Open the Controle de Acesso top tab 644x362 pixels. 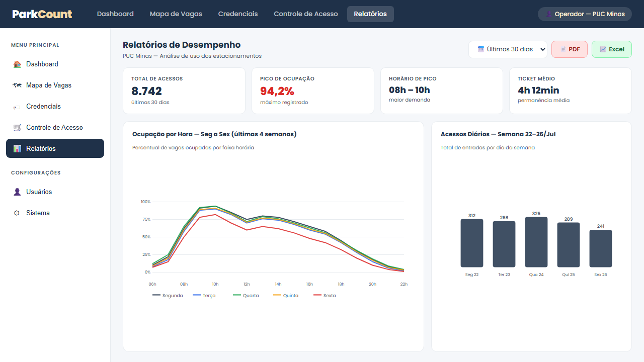[x=306, y=14]
